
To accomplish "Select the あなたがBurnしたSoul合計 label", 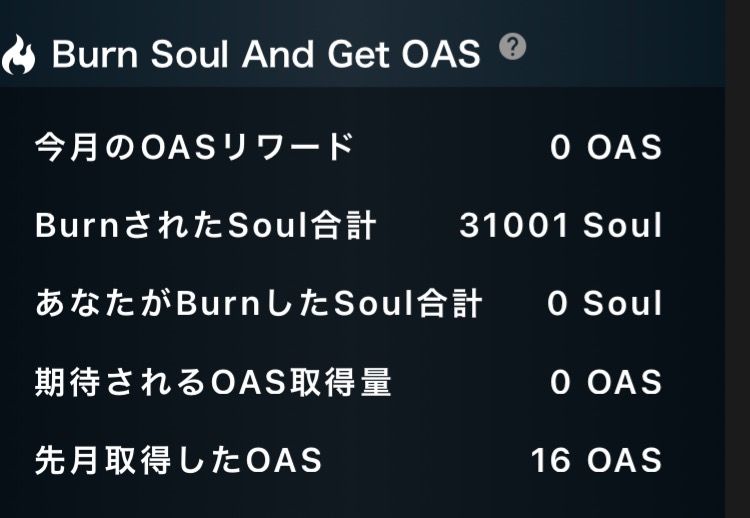I will 258,304.
